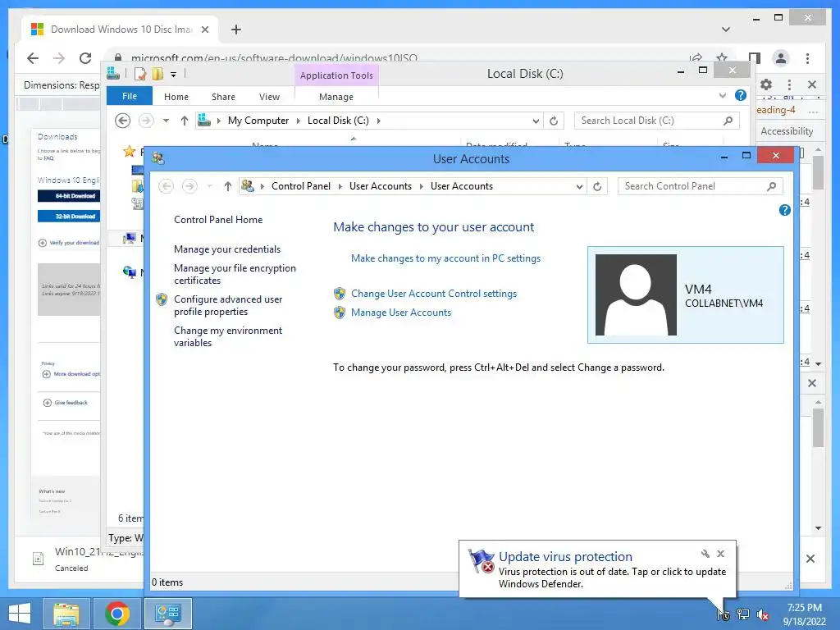The image size is (840, 630).
Task: Click the 64-bit Download button in Chrome page
Action: pyautogui.click(x=69, y=196)
